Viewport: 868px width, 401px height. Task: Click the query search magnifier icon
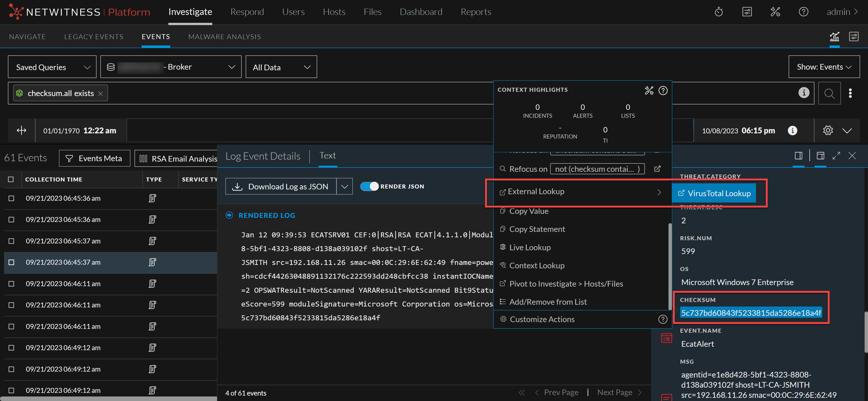(x=829, y=93)
